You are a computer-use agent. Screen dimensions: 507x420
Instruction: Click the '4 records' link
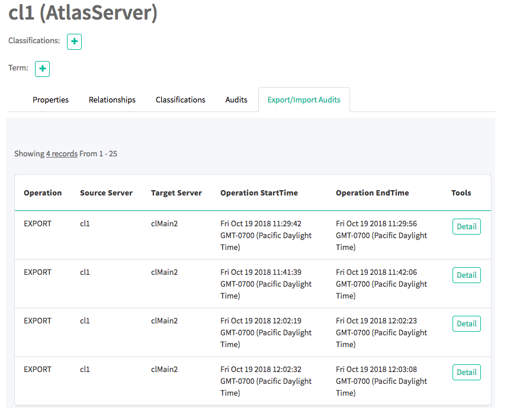pos(62,153)
